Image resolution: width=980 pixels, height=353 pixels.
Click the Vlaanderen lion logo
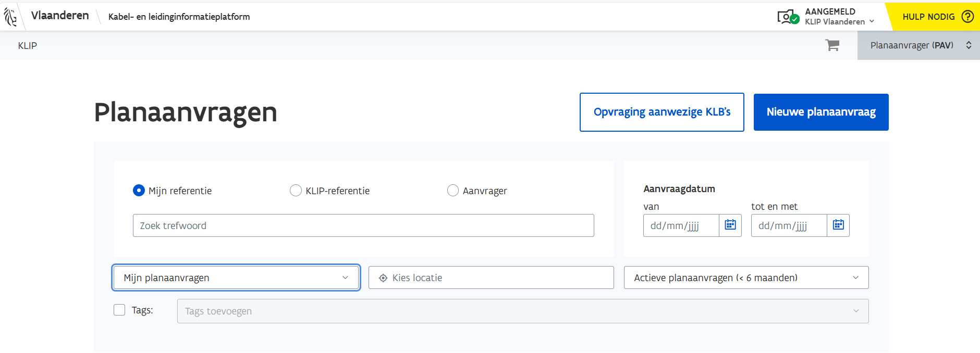tap(10, 17)
